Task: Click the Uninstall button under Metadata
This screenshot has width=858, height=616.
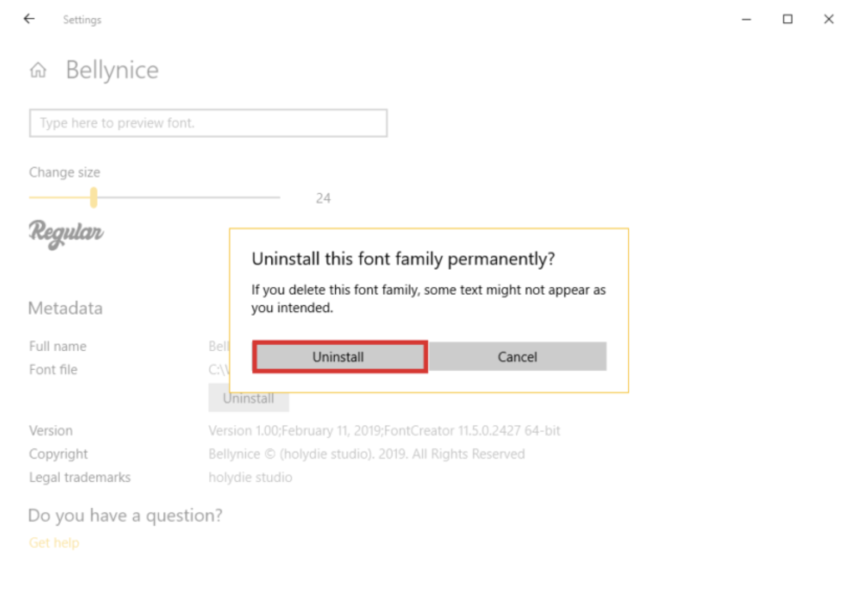Action: 248,398
